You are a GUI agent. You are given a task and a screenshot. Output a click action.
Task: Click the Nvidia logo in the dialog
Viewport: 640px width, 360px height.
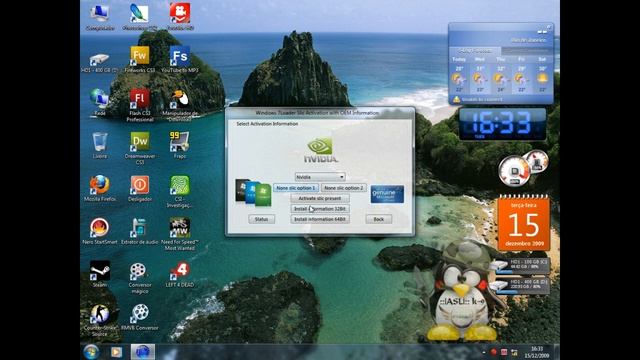[x=321, y=150]
